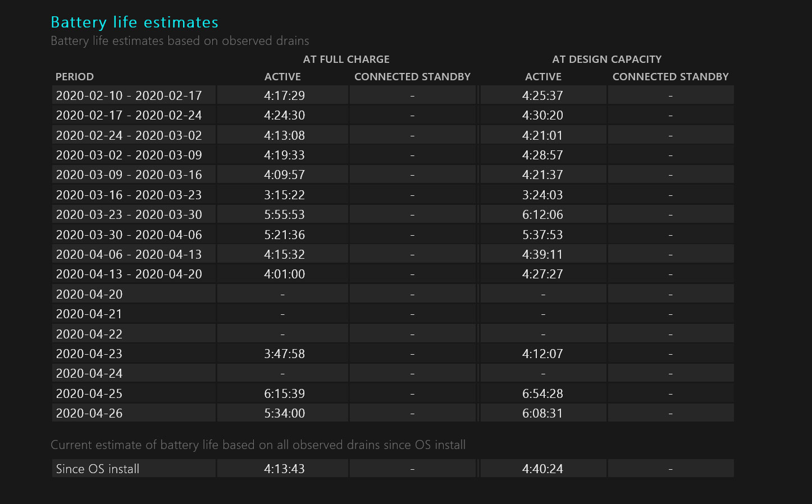Select period 2020-04-06 - 2020-04-13

(129, 254)
